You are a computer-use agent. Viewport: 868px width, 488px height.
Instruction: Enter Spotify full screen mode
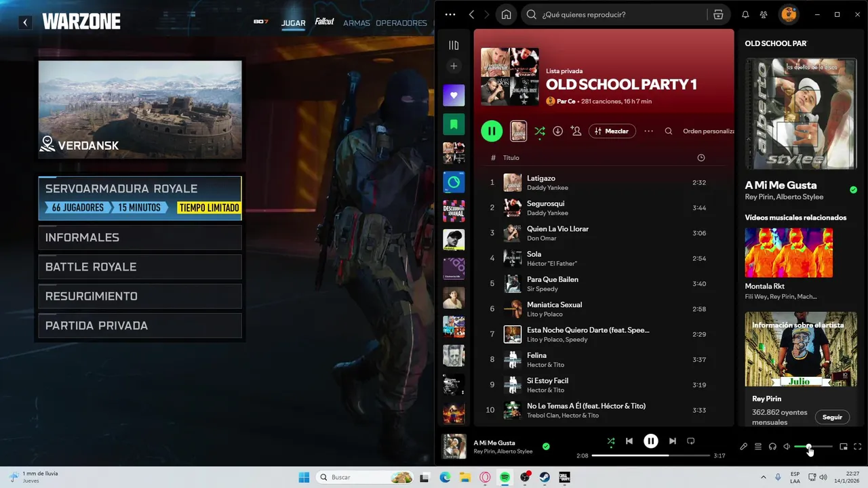[x=858, y=447]
